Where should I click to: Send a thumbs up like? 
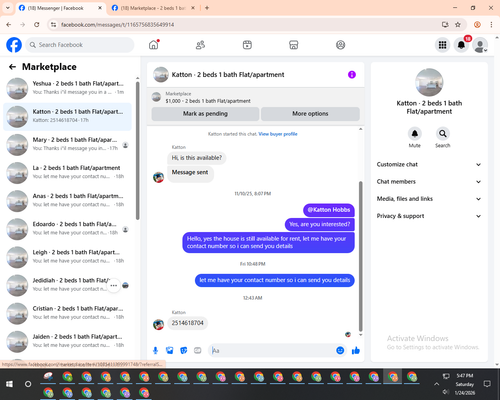click(x=356, y=350)
